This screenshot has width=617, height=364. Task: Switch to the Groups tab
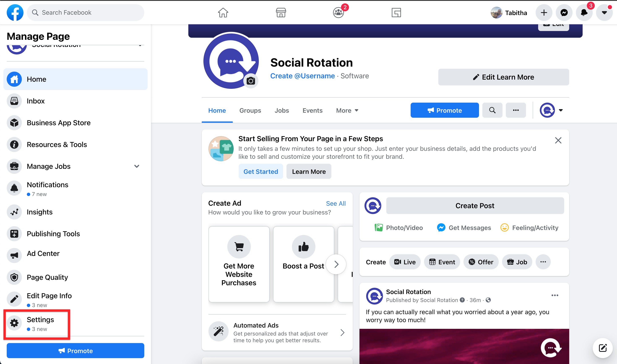point(250,110)
